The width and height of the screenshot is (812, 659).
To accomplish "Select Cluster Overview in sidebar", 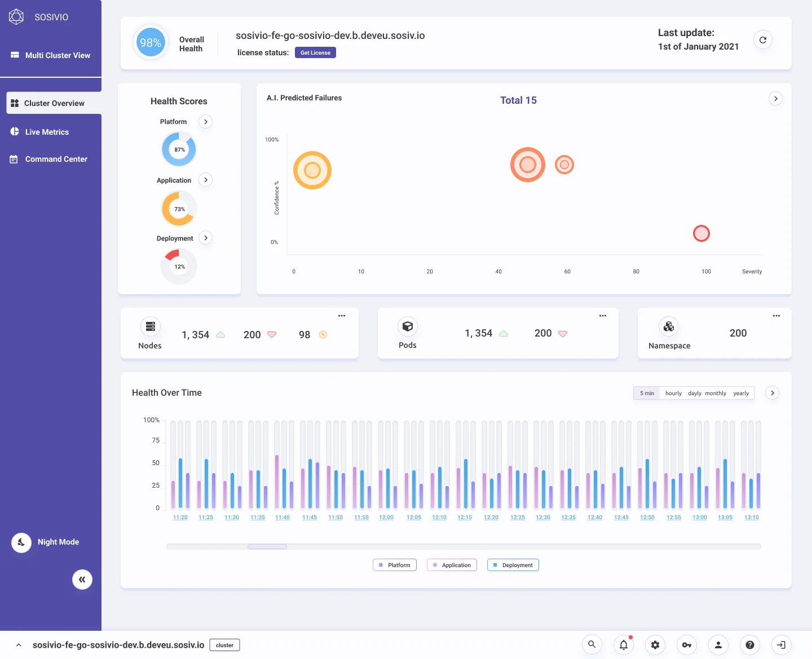I will (x=54, y=103).
